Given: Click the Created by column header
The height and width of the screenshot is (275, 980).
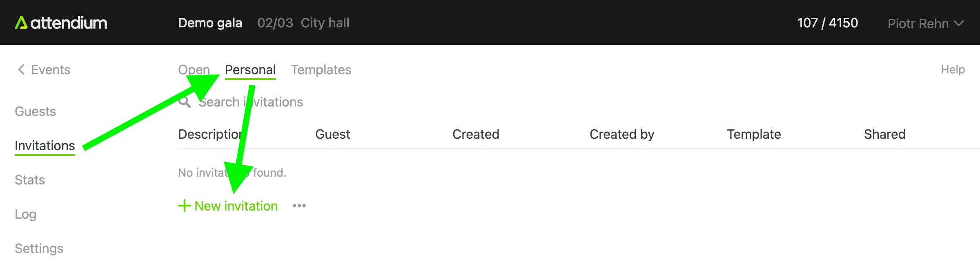Looking at the screenshot, I should (622, 134).
